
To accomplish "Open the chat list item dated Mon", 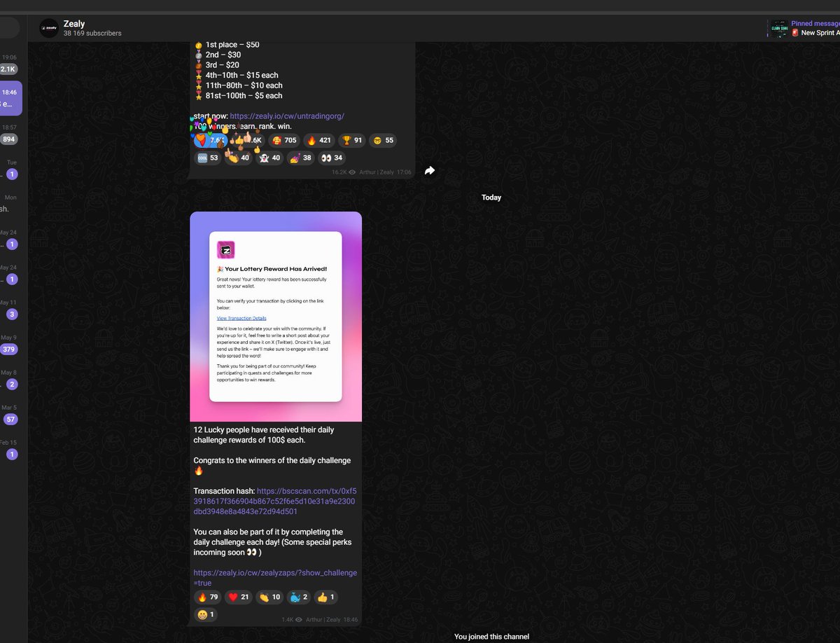I will [10, 204].
